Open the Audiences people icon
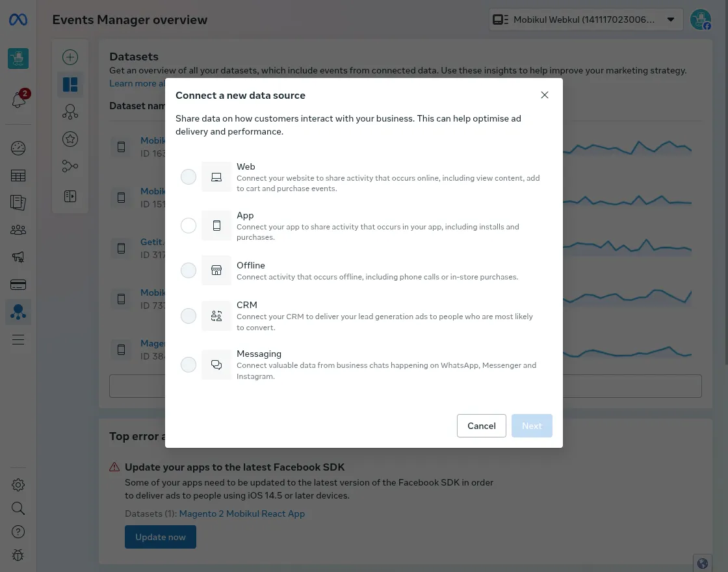 point(18,230)
